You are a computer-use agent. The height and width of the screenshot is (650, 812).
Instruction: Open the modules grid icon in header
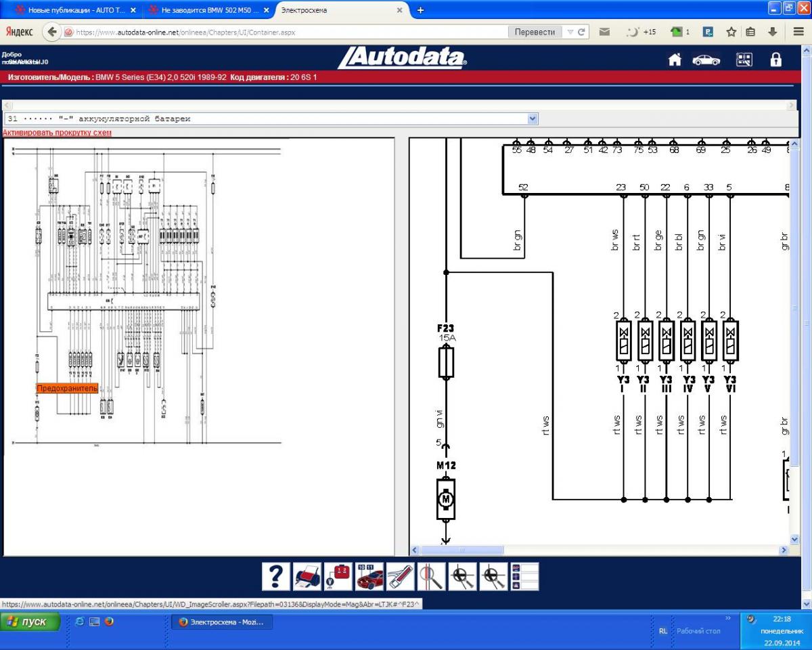(744, 60)
